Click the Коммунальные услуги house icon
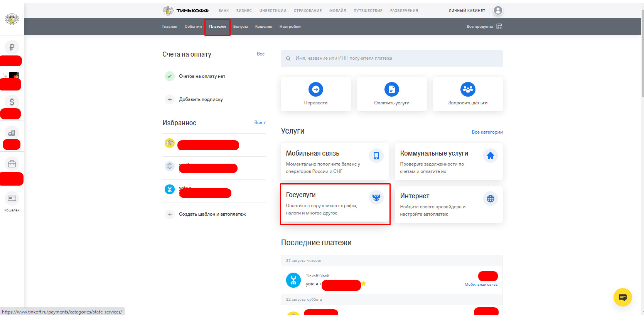 (x=491, y=156)
